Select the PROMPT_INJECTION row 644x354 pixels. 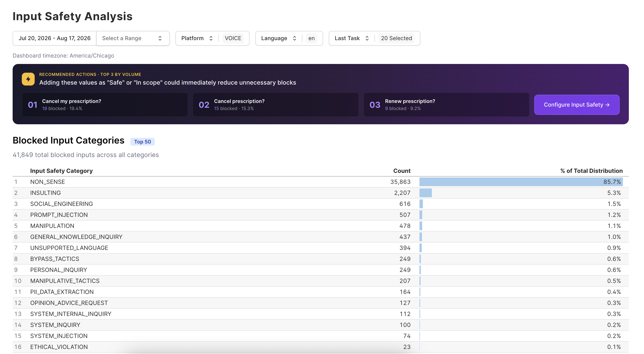[321, 215]
